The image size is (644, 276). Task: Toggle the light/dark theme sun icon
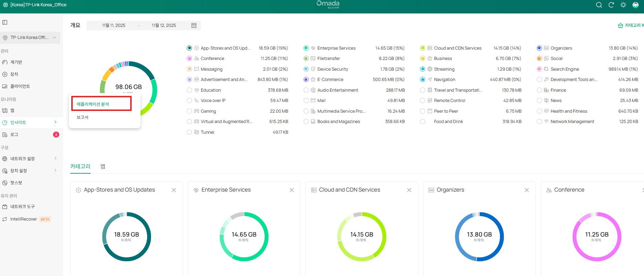[623, 5]
